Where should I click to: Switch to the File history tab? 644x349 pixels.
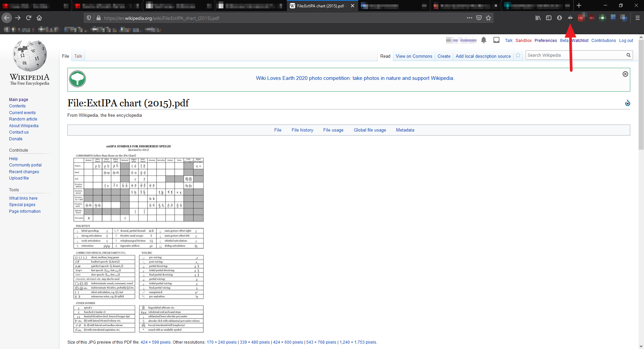[302, 130]
